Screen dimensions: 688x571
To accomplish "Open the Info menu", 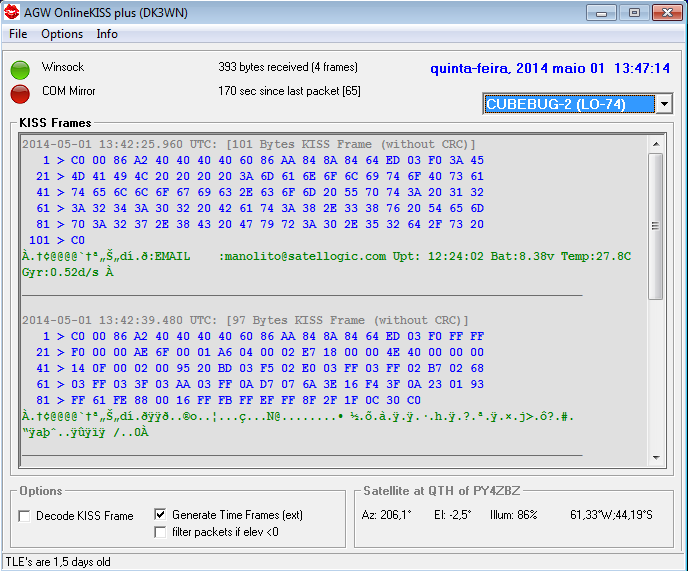I will point(107,34).
